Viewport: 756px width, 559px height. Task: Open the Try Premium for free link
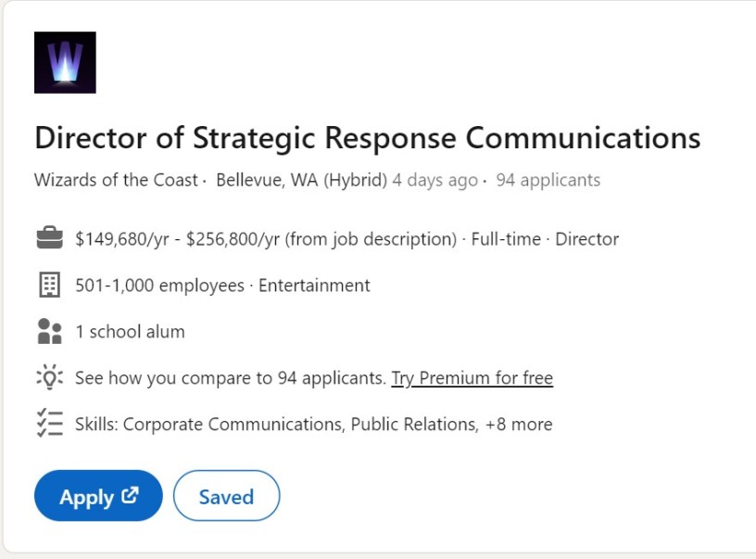(x=472, y=378)
